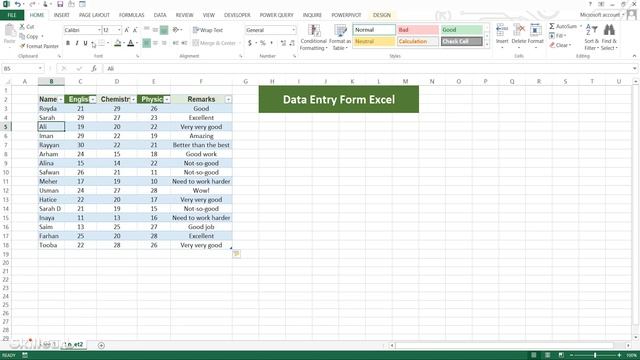Apply the Bad cell style

[418, 30]
